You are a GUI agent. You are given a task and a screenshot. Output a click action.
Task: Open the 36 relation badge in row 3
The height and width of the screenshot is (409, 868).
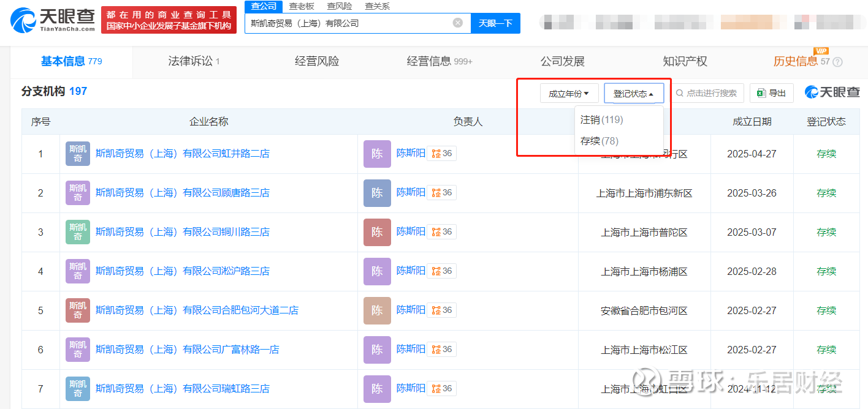442,232
